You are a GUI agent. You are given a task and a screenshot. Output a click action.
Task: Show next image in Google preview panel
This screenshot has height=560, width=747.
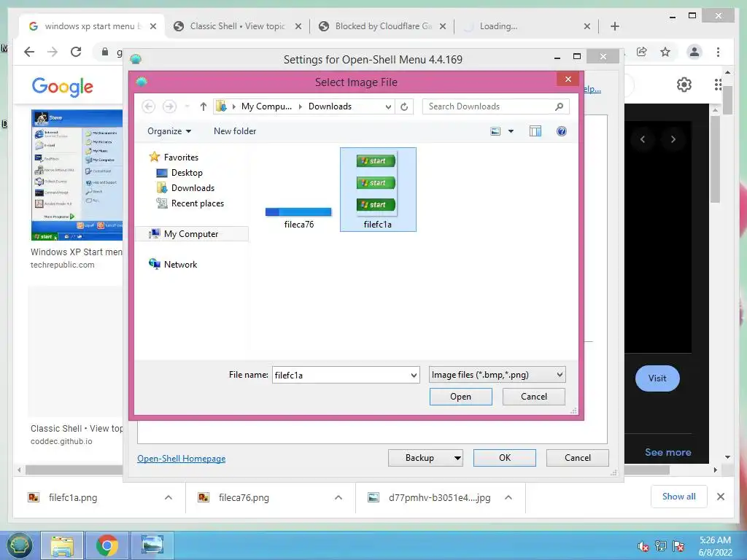coord(673,139)
